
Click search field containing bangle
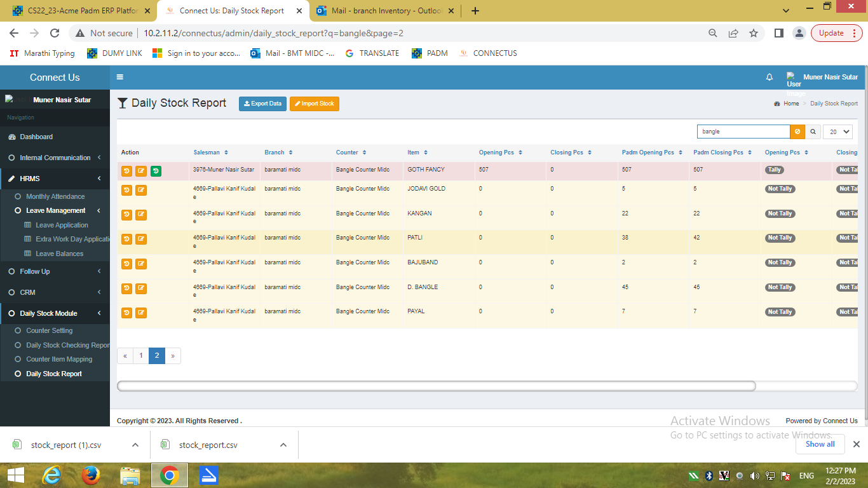[x=743, y=132]
